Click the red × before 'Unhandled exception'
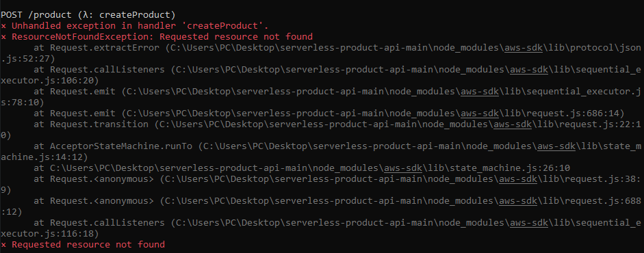Screen dimensions: 644x253 (x=3, y=26)
